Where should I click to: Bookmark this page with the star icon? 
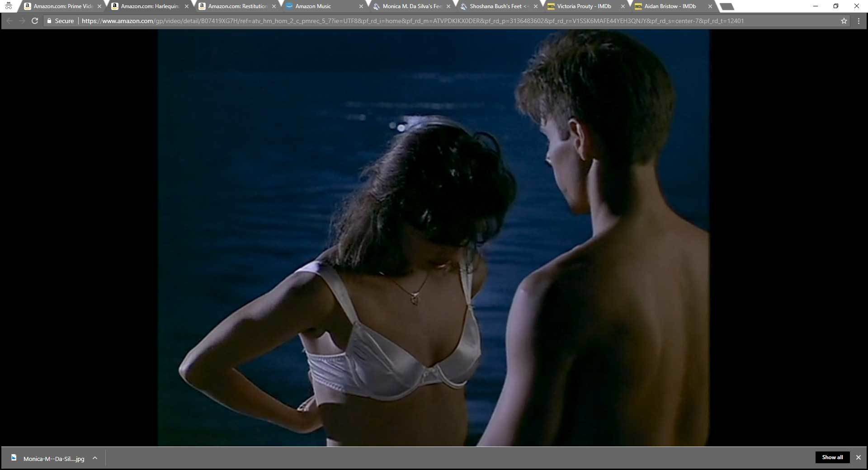[x=844, y=21]
